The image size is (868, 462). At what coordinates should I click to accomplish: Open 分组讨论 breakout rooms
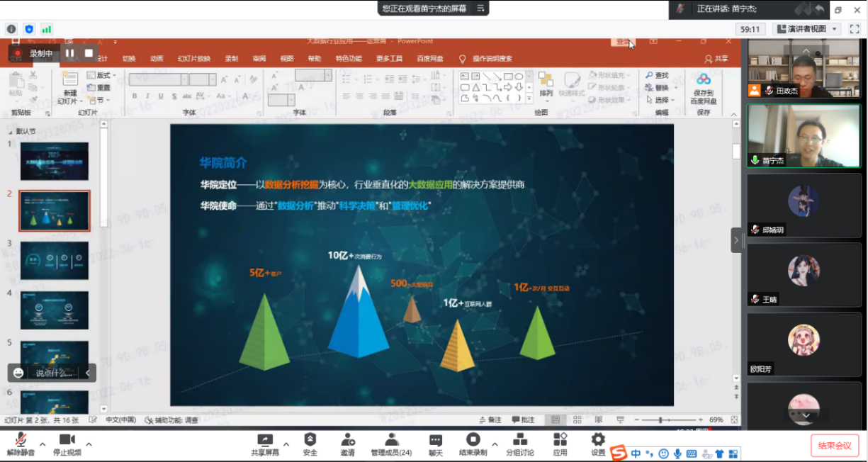(x=519, y=444)
